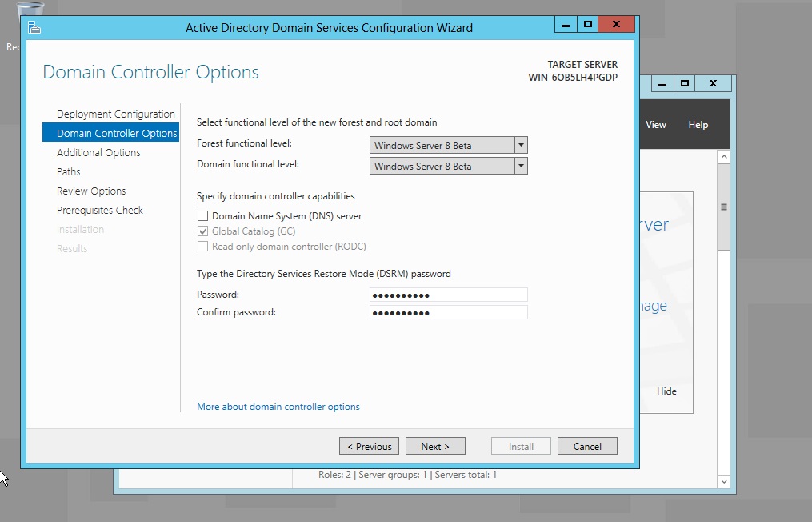Click the TARGET SERVER name WIN-6OB5LH4PGDP
Image resolution: width=812 pixels, height=522 pixels.
click(x=573, y=78)
